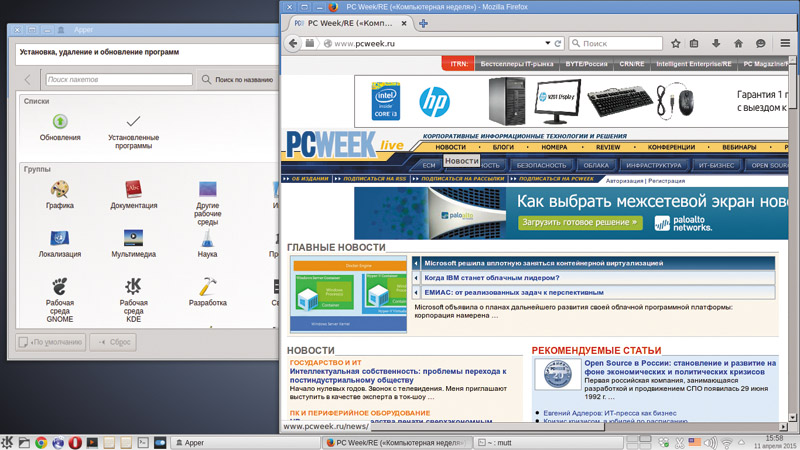Expand arrow beside ЕМИАС headline
The image size is (800, 450).
point(416,292)
